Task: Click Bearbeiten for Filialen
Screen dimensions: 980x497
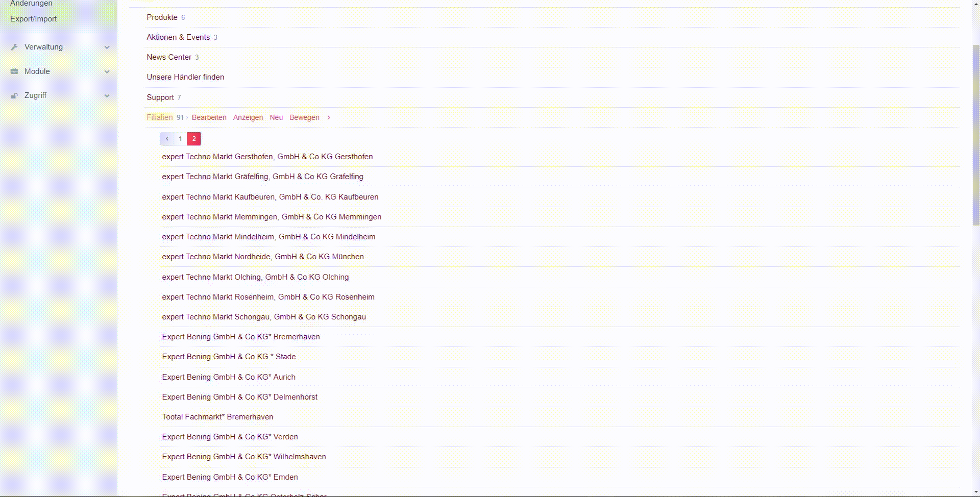Action: pyautogui.click(x=209, y=117)
